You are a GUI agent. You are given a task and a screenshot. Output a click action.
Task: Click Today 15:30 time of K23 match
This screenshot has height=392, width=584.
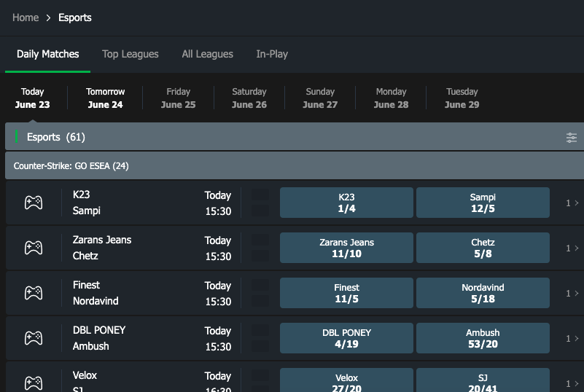(x=218, y=203)
